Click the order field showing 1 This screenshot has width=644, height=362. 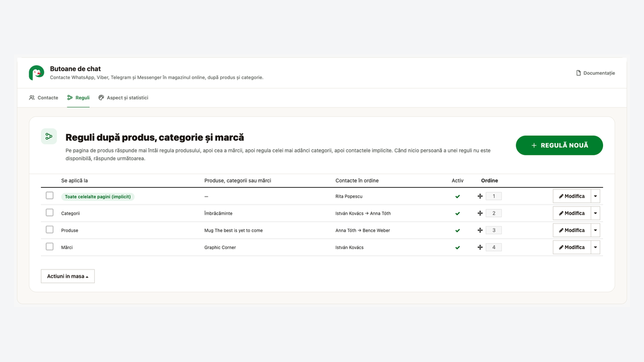(x=494, y=196)
